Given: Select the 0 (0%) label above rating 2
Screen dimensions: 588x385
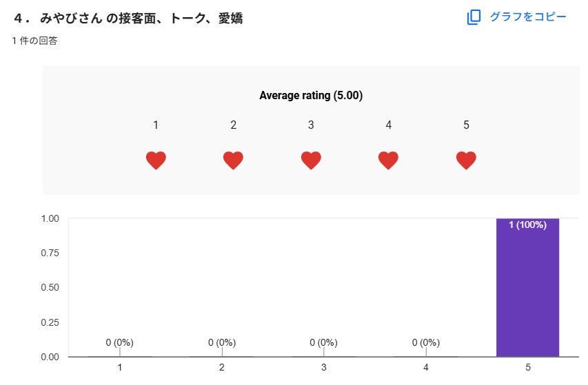Looking at the screenshot, I should (x=222, y=342).
